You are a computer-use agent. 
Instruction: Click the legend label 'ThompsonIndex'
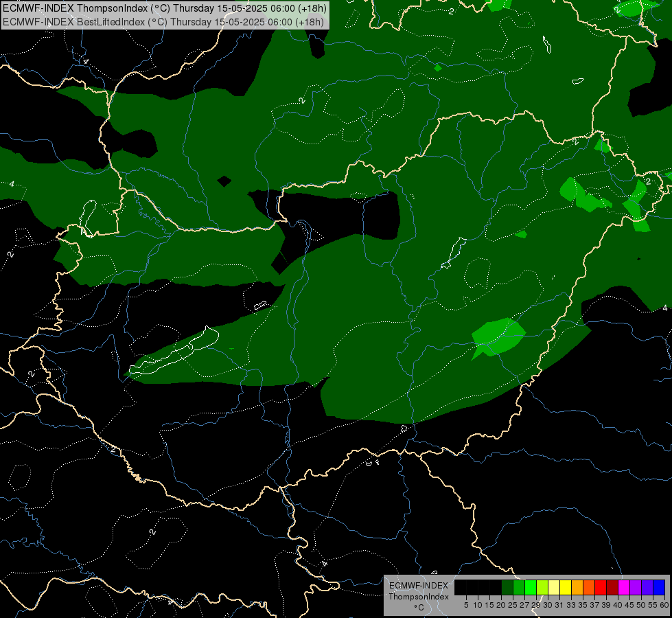coord(419,597)
